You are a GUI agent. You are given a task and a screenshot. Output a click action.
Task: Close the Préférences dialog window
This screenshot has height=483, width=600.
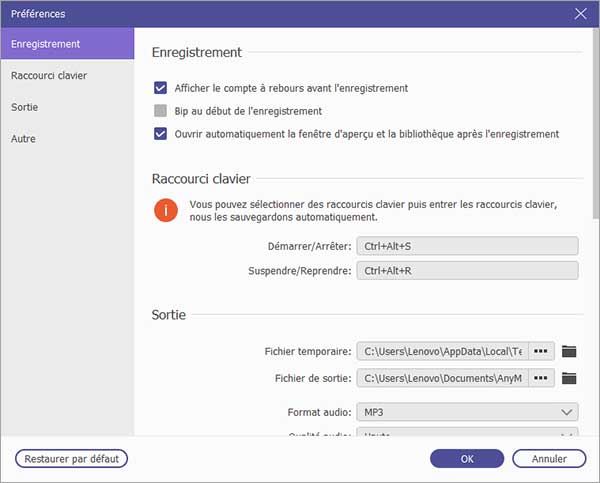(581, 14)
